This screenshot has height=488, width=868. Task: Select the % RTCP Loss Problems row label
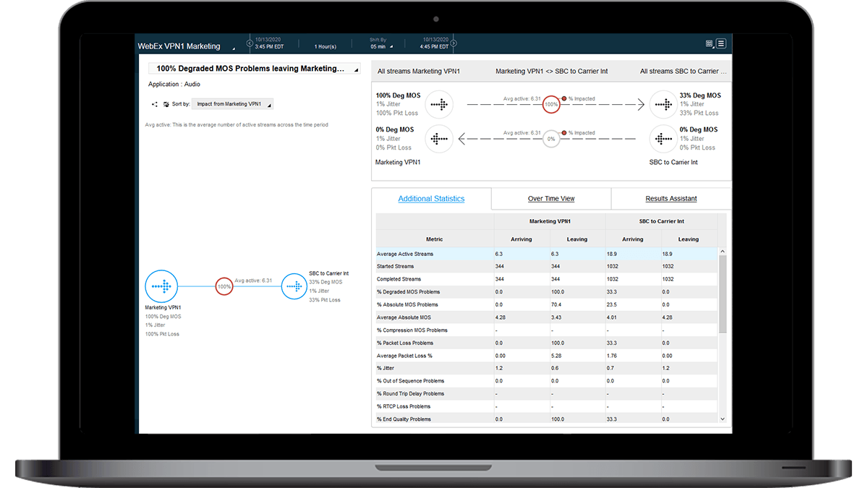coord(404,406)
